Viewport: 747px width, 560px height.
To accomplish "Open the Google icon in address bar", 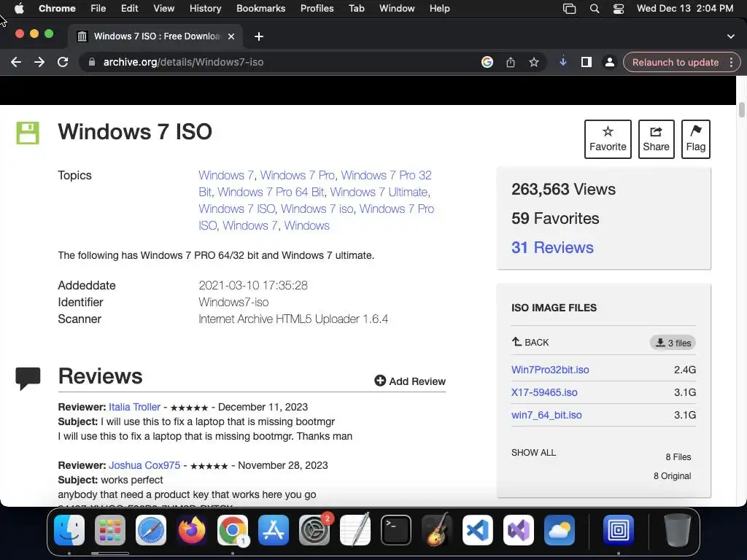I will (487, 62).
